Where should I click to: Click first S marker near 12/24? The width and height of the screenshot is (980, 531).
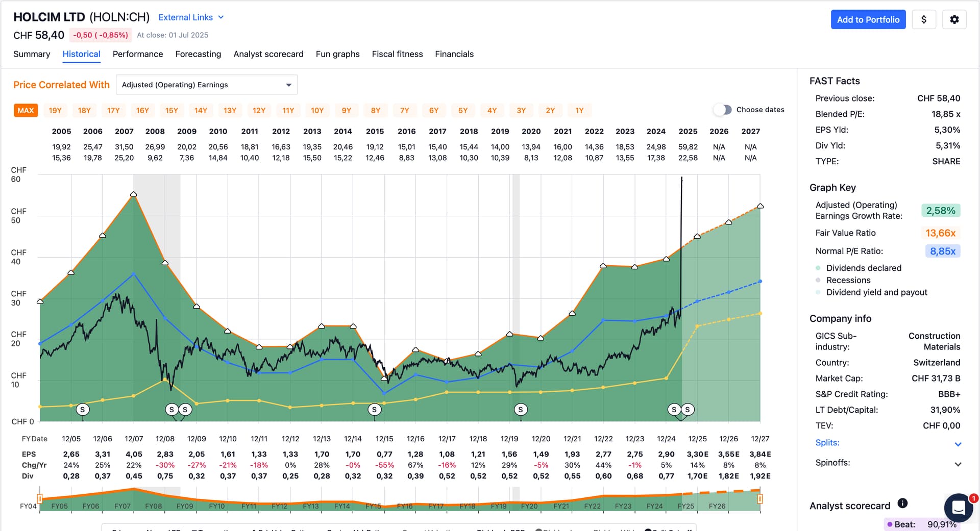(674, 409)
